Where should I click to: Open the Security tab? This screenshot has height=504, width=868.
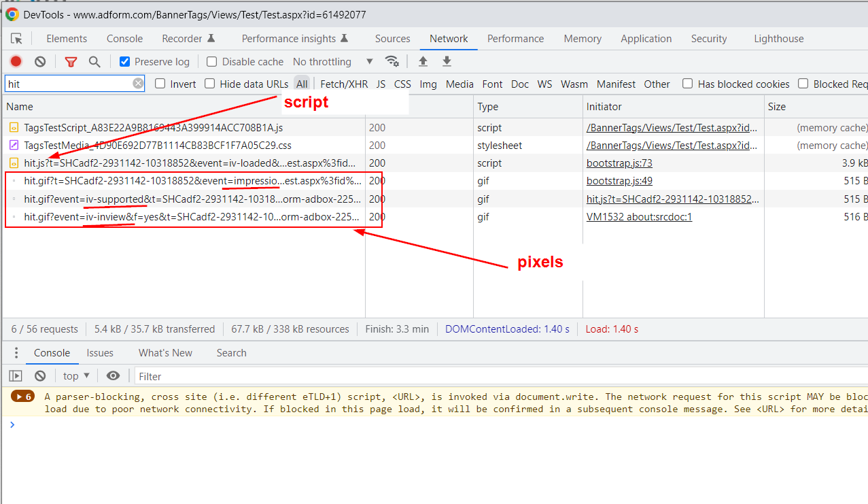pyautogui.click(x=709, y=39)
